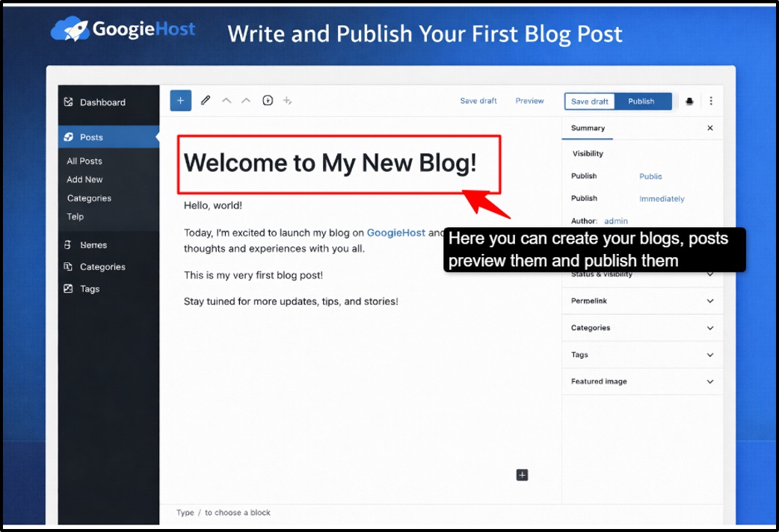The height and width of the screenshot is (532, 779).
Task: Select All Posts in the sidebar
Action: pyautogui.click(x=84, y=161)
